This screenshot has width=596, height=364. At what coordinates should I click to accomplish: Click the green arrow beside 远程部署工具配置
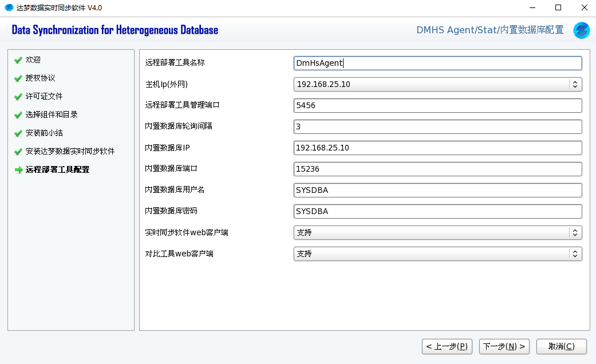point(17,169)
